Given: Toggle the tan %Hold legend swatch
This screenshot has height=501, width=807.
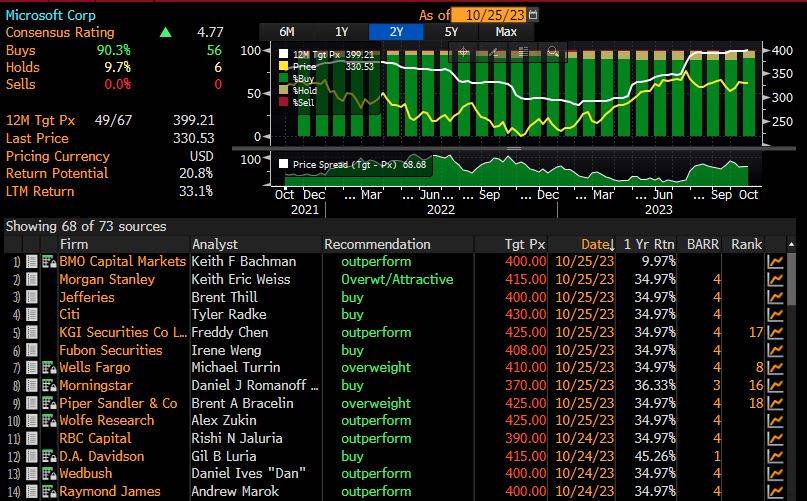Looking at the screenshot, I should [x=283, y=90].
